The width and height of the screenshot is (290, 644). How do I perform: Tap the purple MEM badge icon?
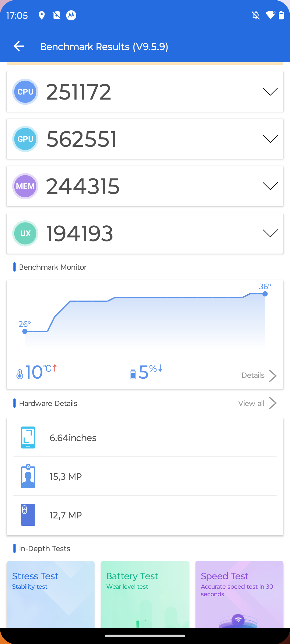25,186
